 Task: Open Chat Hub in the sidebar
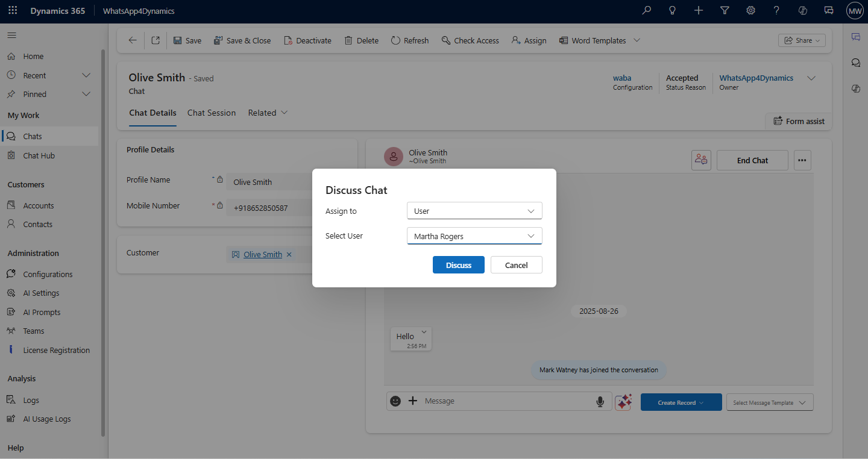pos(39,155)
